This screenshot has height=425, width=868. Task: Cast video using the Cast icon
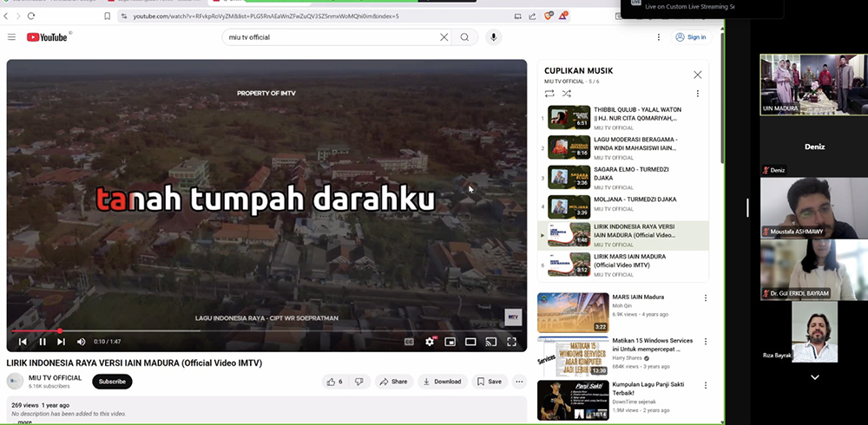[490, 342]
